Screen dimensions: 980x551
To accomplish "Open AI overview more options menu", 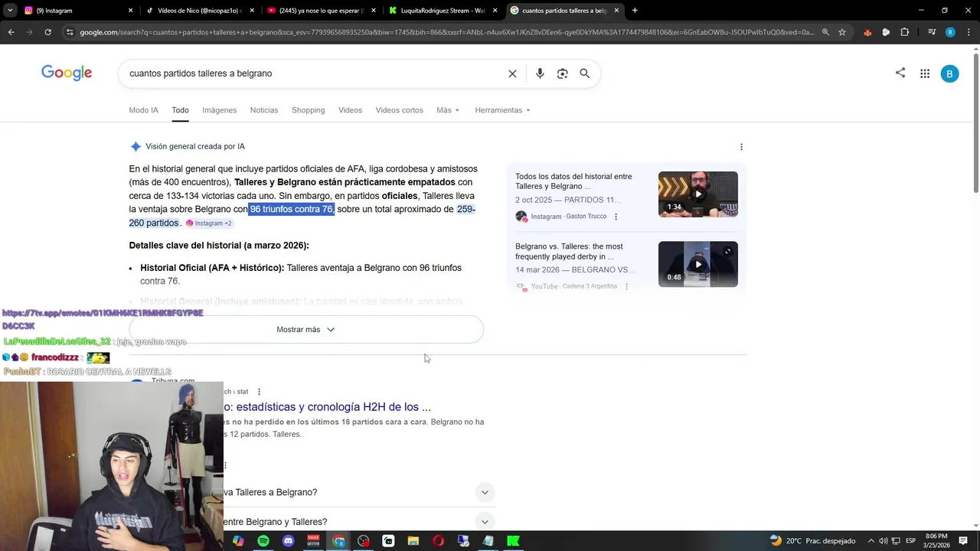I will pyautogui.click(x=741, y=147).
